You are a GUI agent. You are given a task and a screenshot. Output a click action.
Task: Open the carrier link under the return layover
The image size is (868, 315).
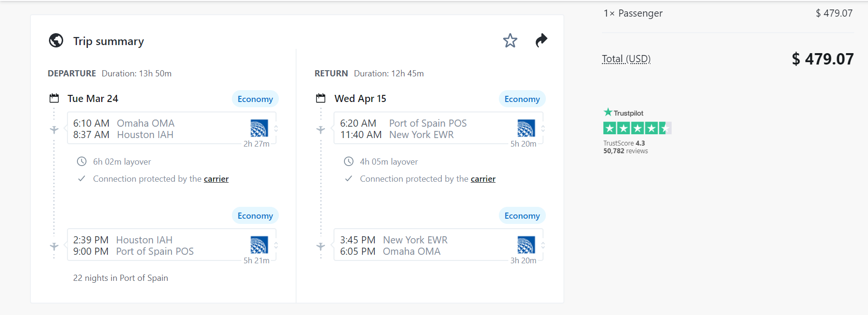483,179
